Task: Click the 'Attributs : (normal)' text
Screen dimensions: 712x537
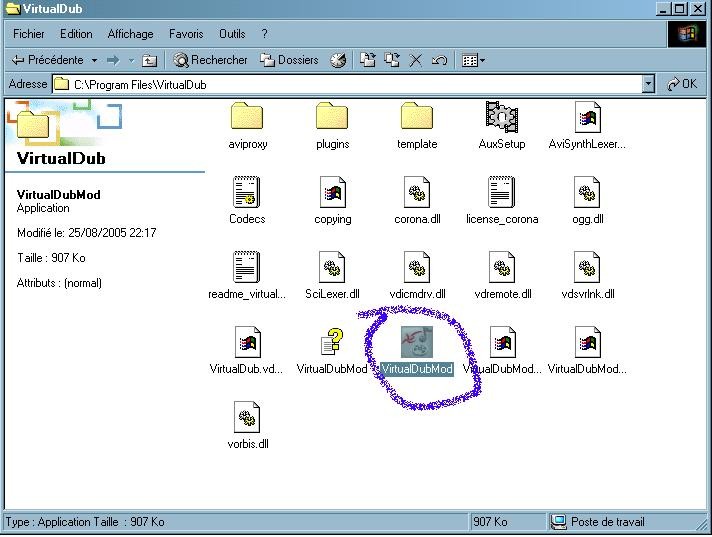Action: [x=59, y=283]
